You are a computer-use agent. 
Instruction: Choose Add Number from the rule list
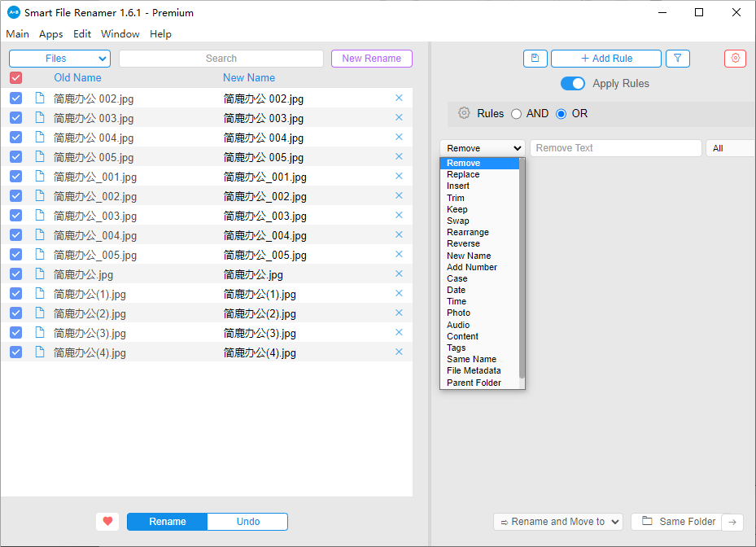(471, 267)
